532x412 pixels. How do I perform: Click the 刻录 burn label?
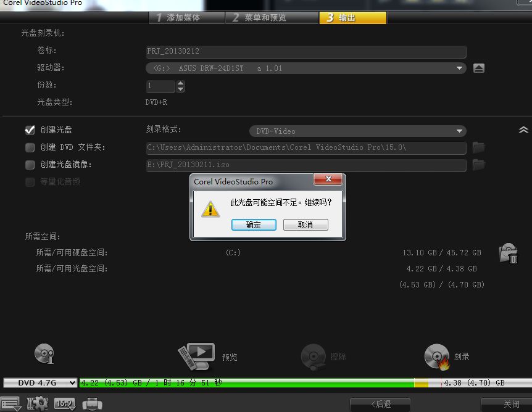tap(462, 356)
